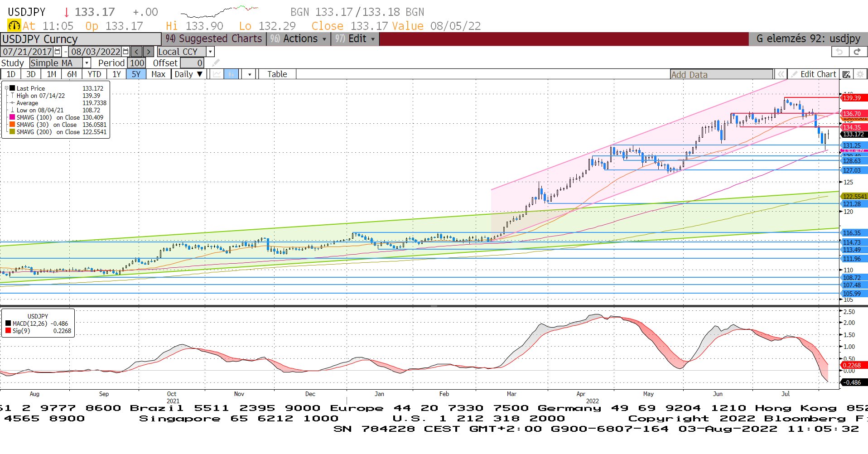Collapse panel with double chevron icon

[781, 74]
